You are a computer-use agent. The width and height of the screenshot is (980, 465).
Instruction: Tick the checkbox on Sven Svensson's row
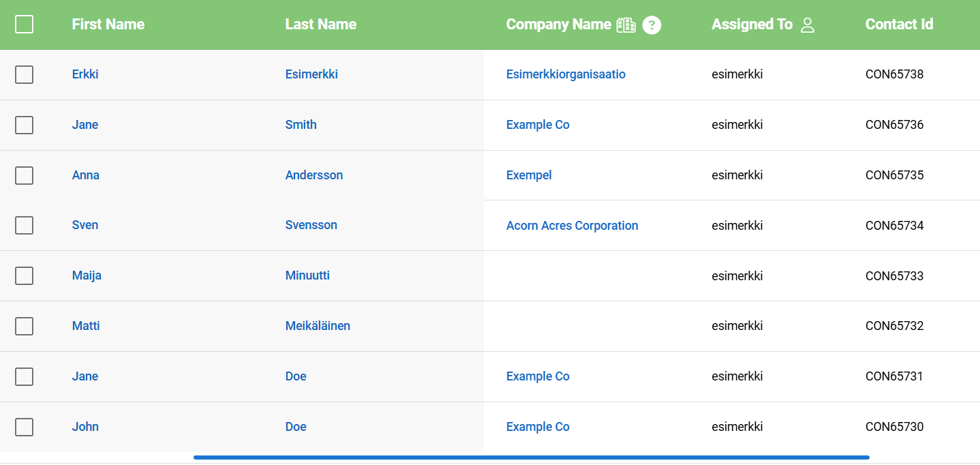pyautogui.click(x=24, y=225)
